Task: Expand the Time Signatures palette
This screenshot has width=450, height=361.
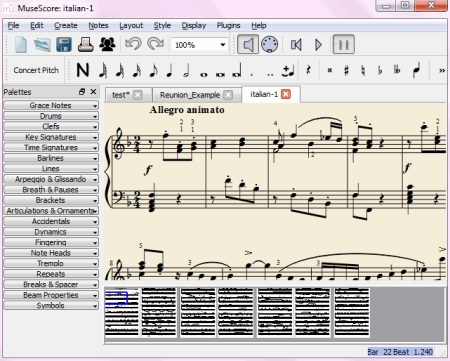Action: point(51,148)
